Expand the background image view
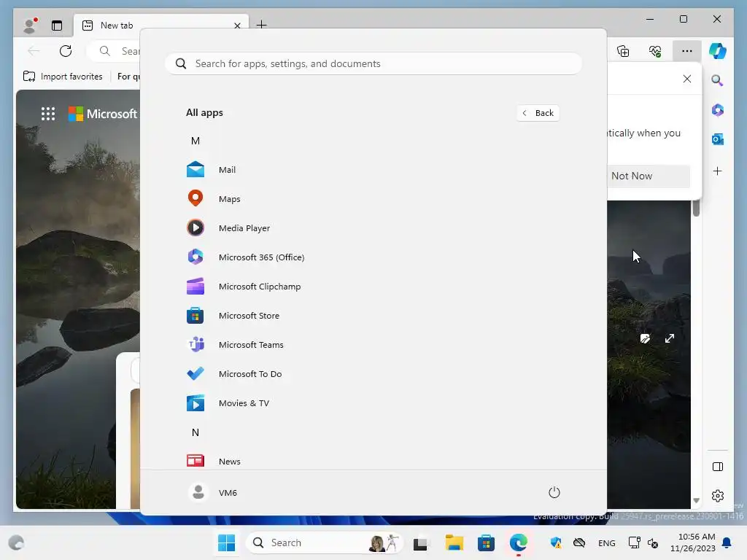747x560 pixels. (670, 338)
